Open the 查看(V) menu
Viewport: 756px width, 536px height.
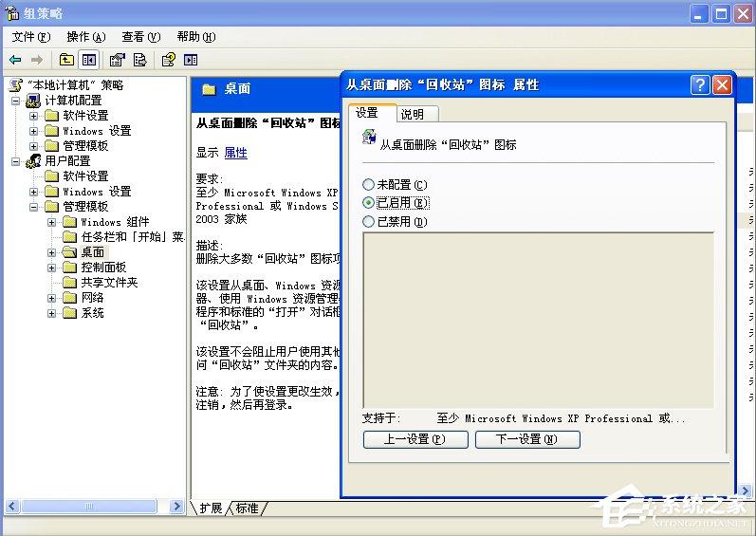click(x=141, y=37)
